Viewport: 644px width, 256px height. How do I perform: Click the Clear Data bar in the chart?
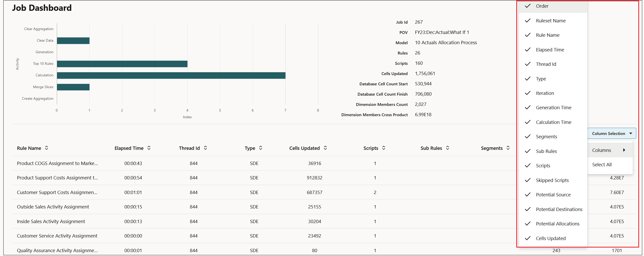tap(73, 40)
